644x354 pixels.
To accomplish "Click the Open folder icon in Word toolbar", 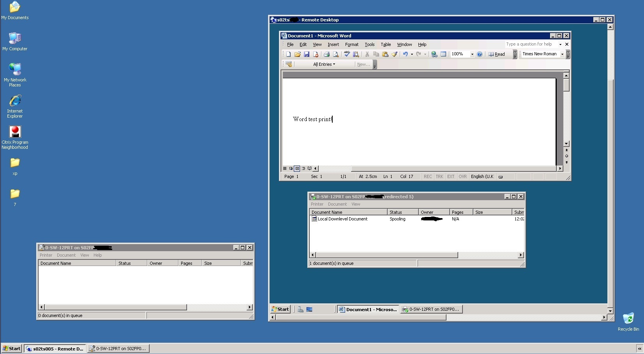I will [x=297, y=54].
